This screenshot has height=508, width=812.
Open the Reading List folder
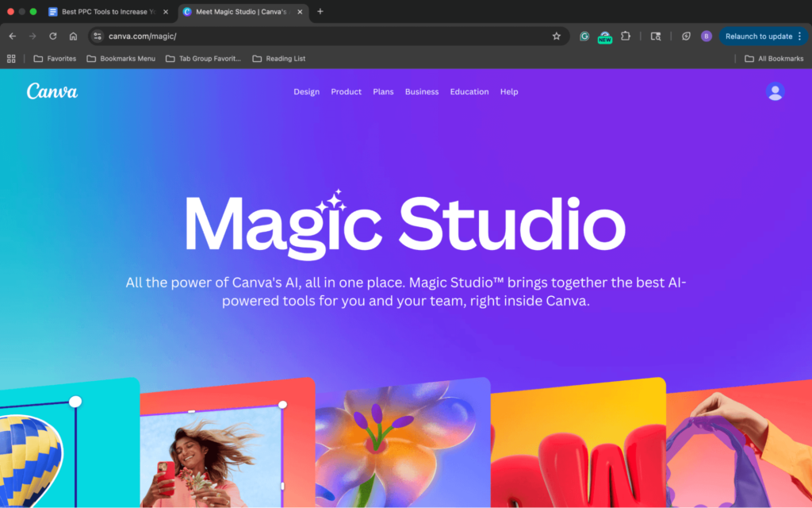pyautogui.click(x=278, y=59)
